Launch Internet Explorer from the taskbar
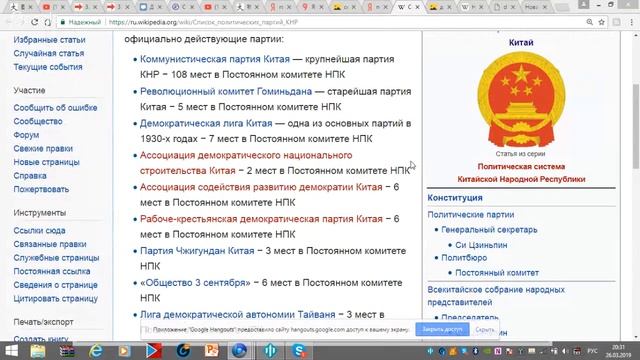Screen dimensions: 640x360 click(x=96, y=351)
